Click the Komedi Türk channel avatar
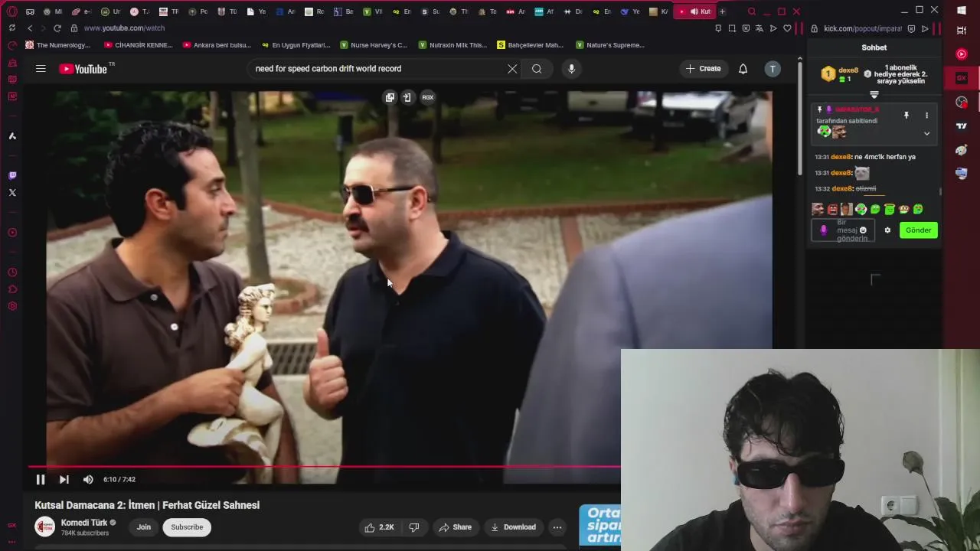The image size is (980, 551). 45,527
